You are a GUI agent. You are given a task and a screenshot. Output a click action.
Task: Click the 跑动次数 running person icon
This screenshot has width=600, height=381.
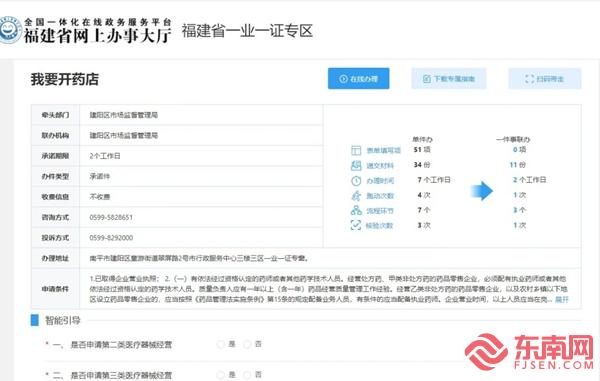pos(356,195)
